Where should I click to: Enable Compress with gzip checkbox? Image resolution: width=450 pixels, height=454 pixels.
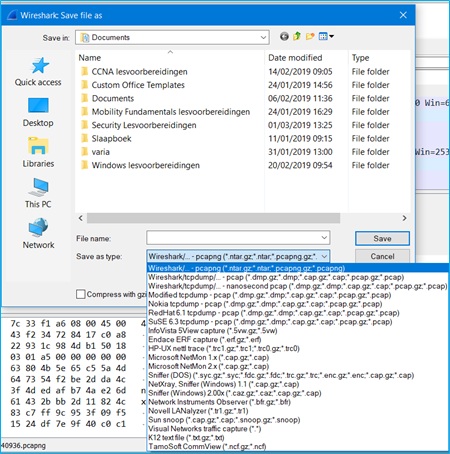pyautogui.click(x=80, y=294)
